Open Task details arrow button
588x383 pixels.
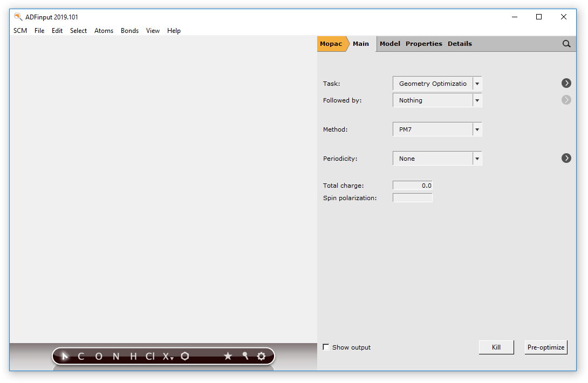coord(566,83)
